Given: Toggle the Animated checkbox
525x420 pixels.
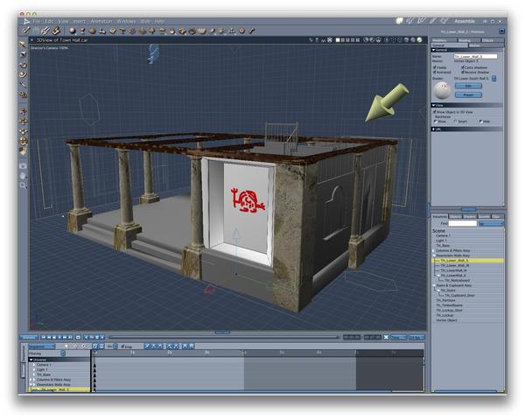Looking at the screenshot, I should (435, 72).
